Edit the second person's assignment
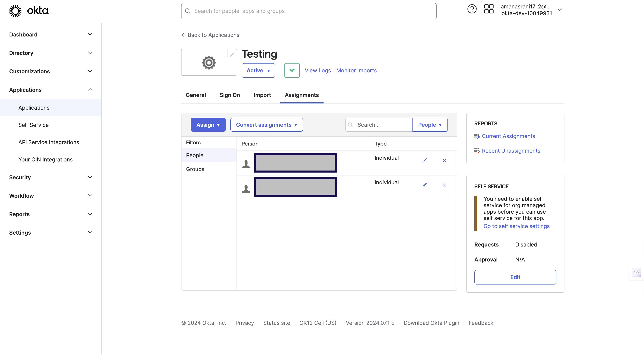 click(x=425, y=185)
